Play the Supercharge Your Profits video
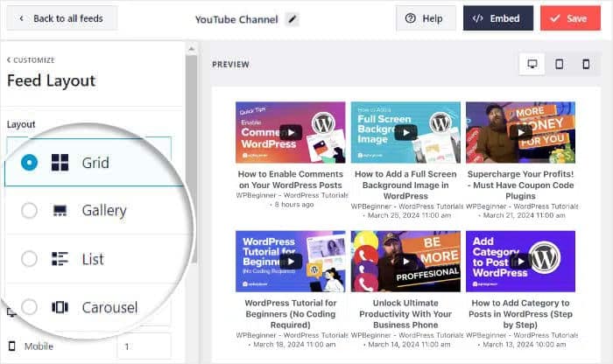613x364 pixels. tap(521, 133)
